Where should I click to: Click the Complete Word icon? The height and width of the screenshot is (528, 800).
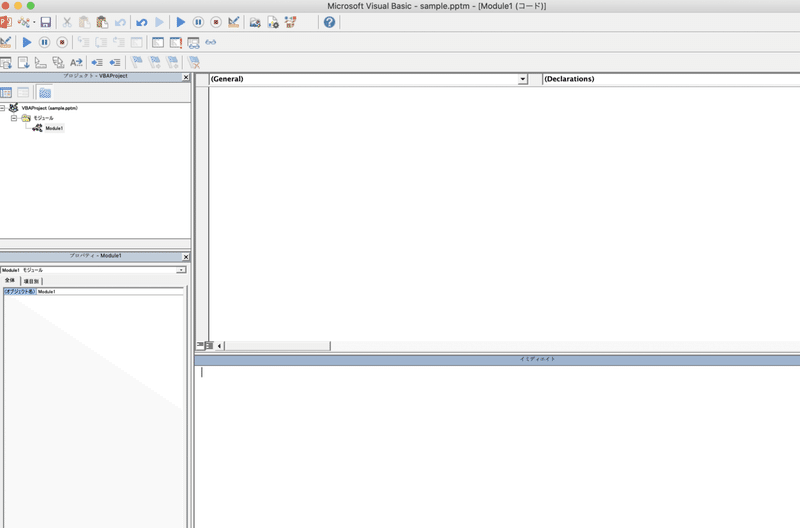pyautogui.click(x=76, y=62)
